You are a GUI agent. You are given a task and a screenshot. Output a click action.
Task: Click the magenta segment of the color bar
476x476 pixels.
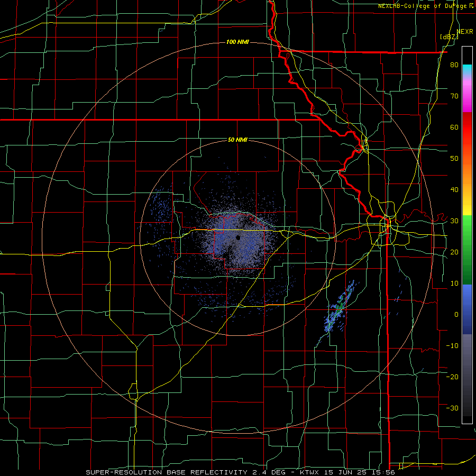click(467, 96)
